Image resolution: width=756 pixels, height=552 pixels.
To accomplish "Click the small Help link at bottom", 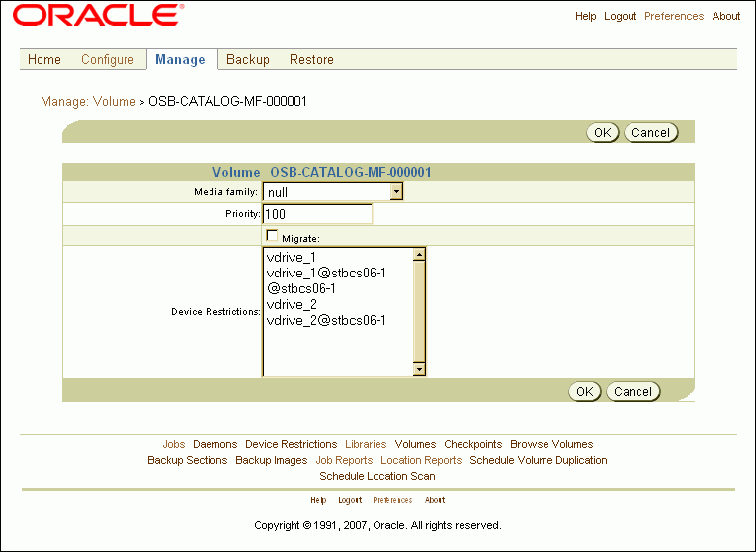I will (318, 500).
